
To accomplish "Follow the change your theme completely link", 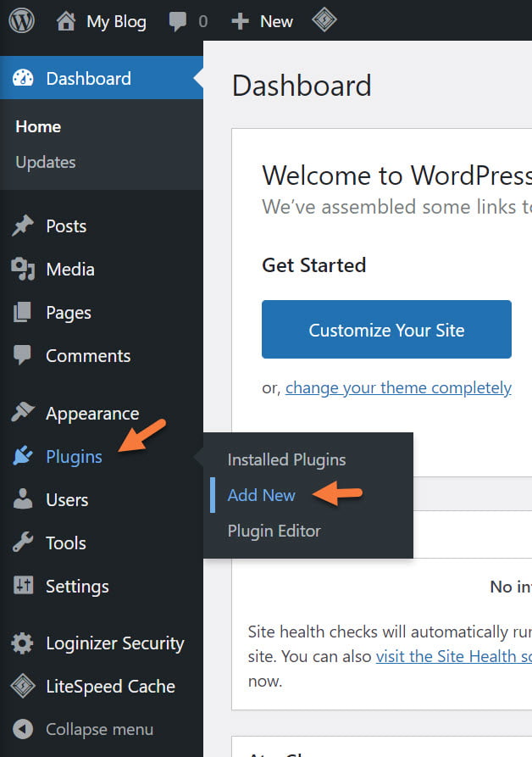I will coord(398,387).
